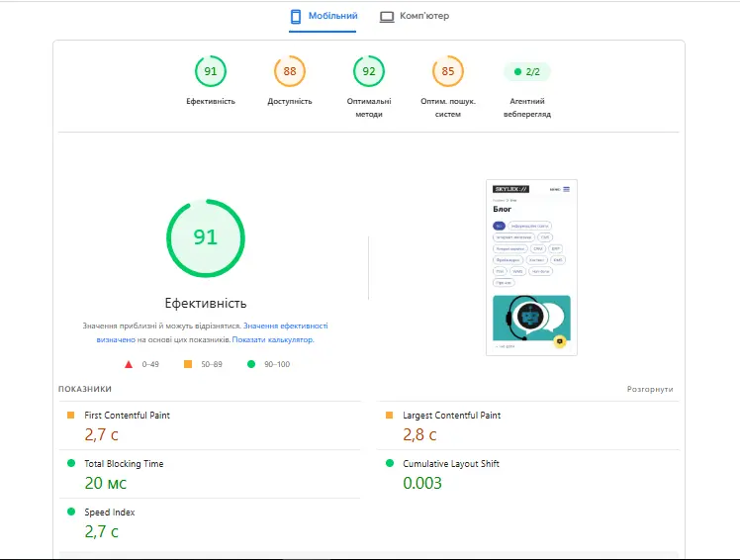Click the 2/2 Агентний вебперегляд badge
The image size is (740, 560).
[x=527, y=72]
